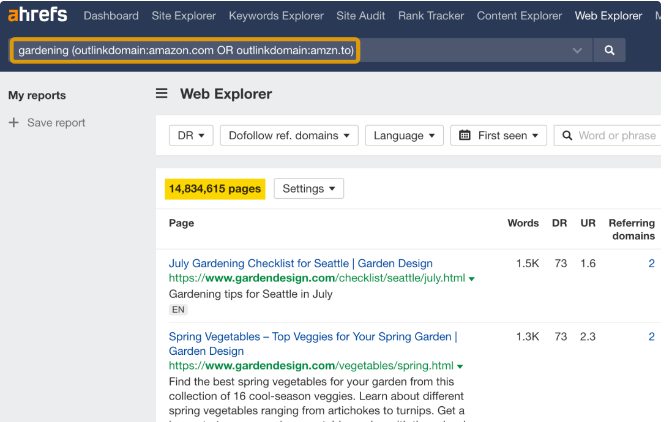Expand the spring.html URL dropdown arrow

point(459,367)
